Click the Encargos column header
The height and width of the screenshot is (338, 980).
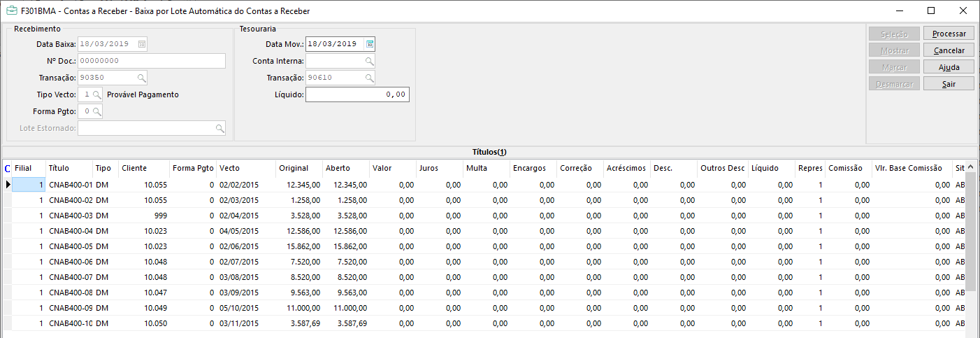tap(533, 168)
